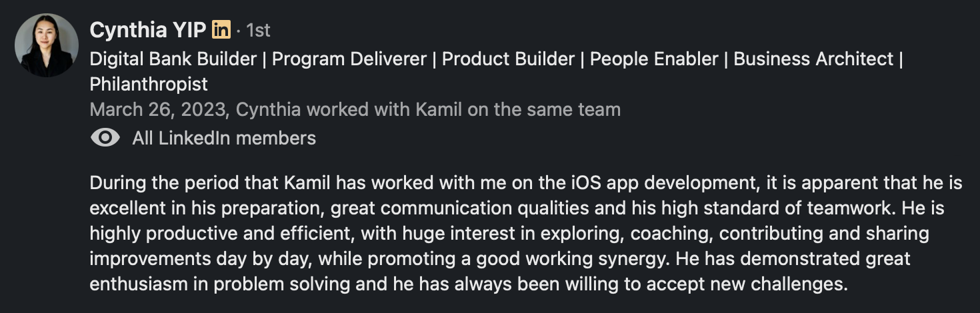This screenshot has width=980, height=313.
Task: Select the All LinkedIn members visibility label
Action: [x=224, y=138]
